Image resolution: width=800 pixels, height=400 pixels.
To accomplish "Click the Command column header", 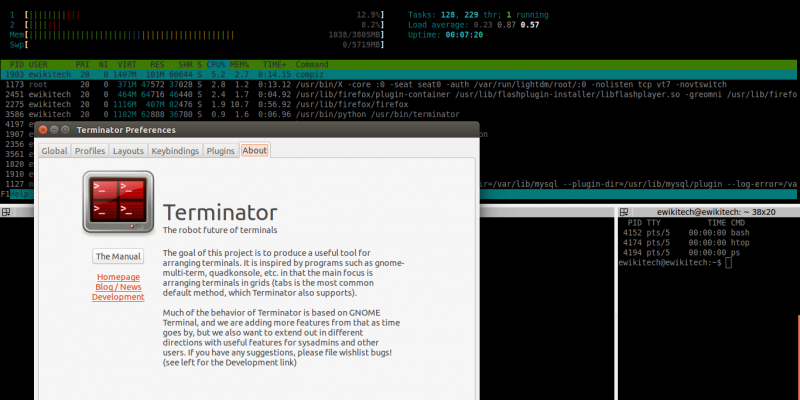I will coord(312,64).
